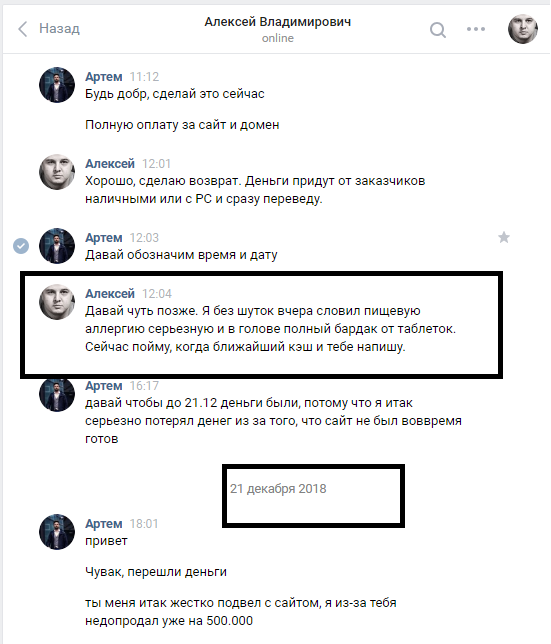Open the Алексей Владимирович chat title
551x644 pixels.
278,22
